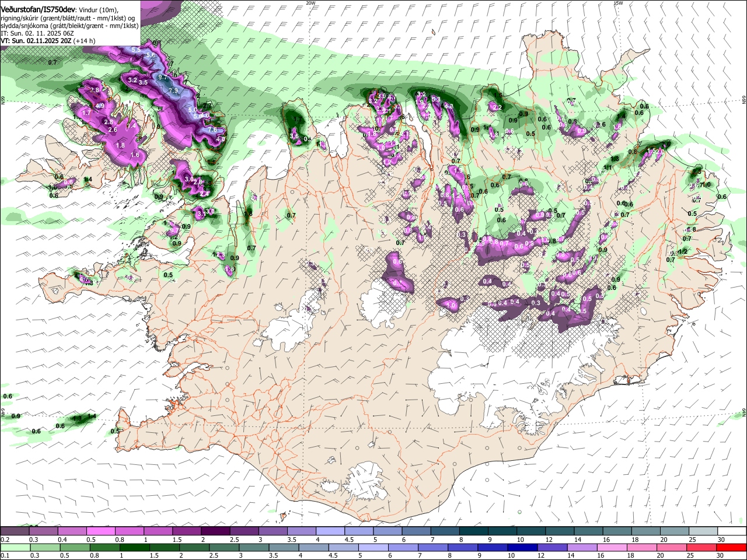
Task: Click the dark blue rain swatch labeled 10
Action: pos(523,548)
